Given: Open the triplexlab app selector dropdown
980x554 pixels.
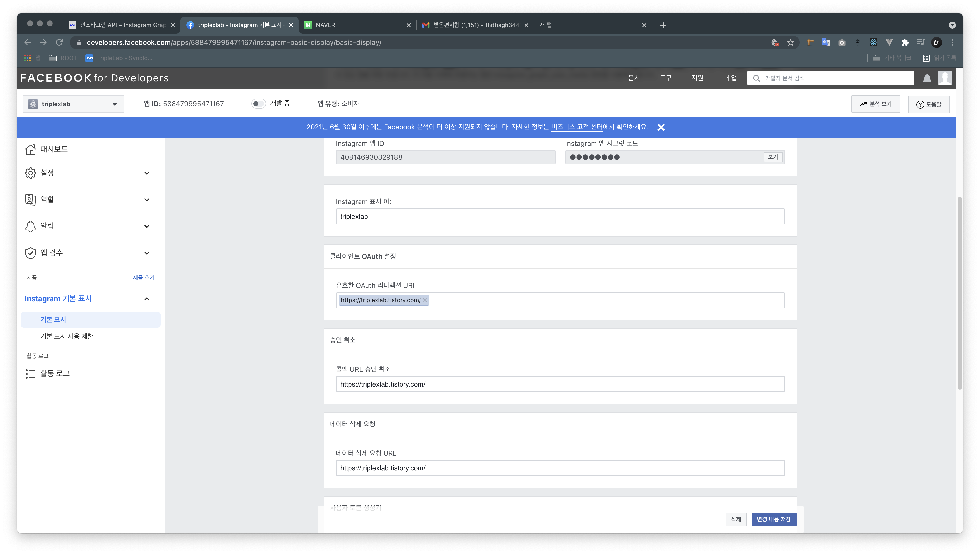Looking at the screenshot, I should point(73,104).
